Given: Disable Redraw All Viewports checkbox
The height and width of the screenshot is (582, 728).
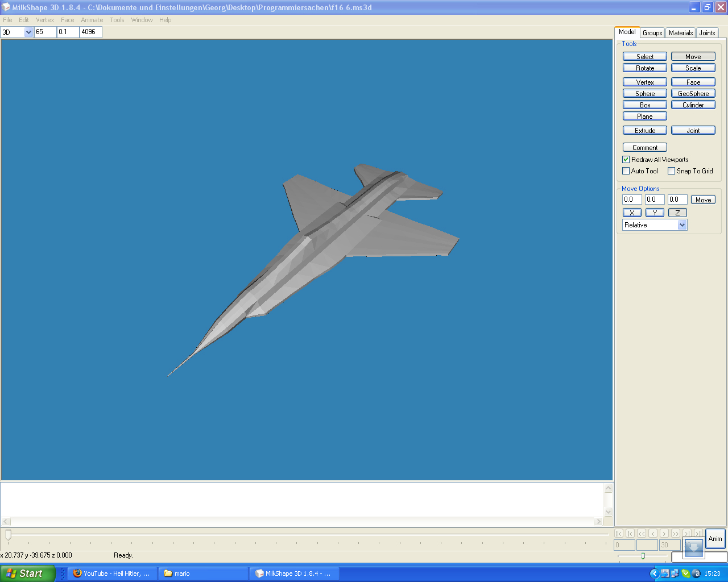Looking at the screenshot, I should click(626, 160).
